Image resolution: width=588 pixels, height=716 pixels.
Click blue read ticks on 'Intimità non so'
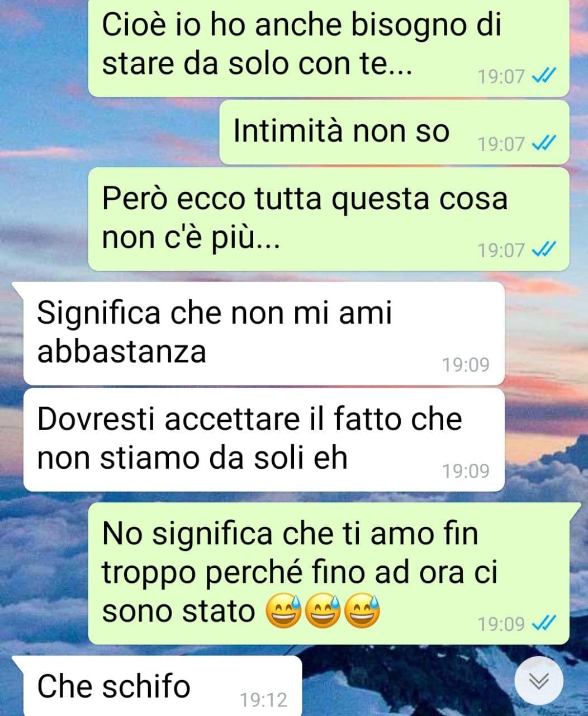pos(543,144)
